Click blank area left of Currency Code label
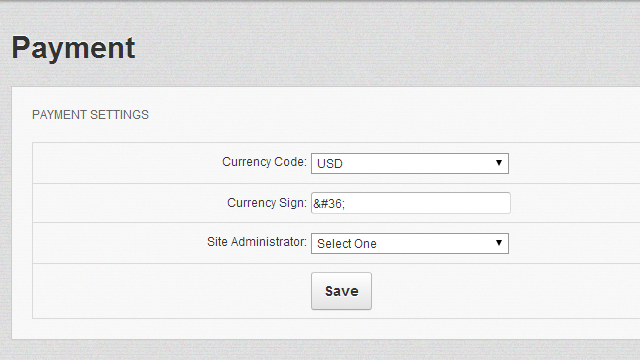 [x=122, y=162]
